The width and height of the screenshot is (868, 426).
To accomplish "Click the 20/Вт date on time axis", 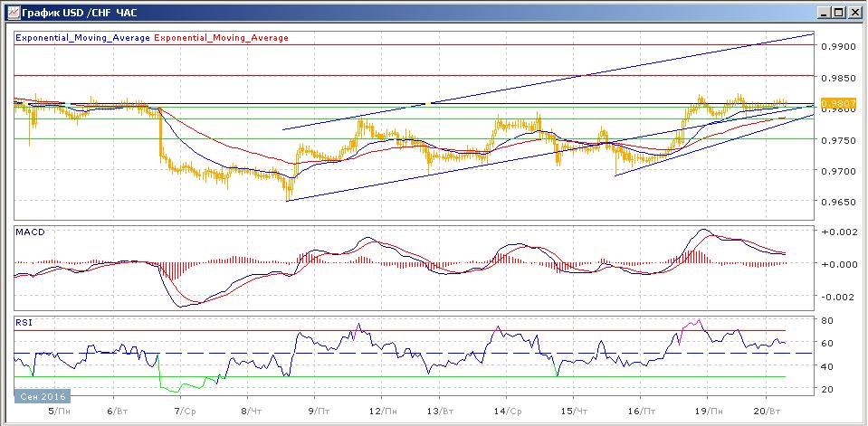I will coord(767,410).
